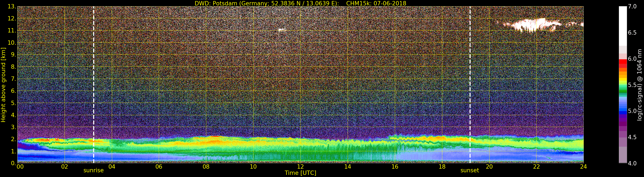644x177 pixels.
Task: Click the time axis tick label '22'
Action: point(536,167)
